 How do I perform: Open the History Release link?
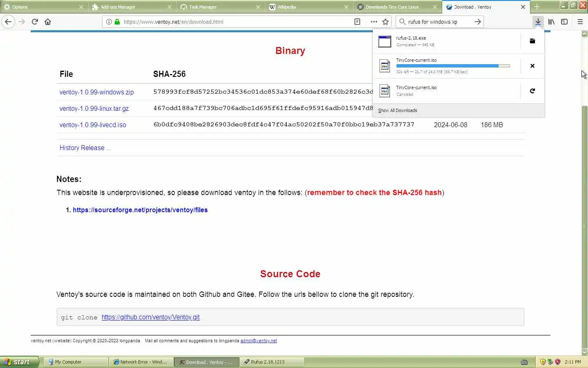pyautogui.click(x=85, y=148)
